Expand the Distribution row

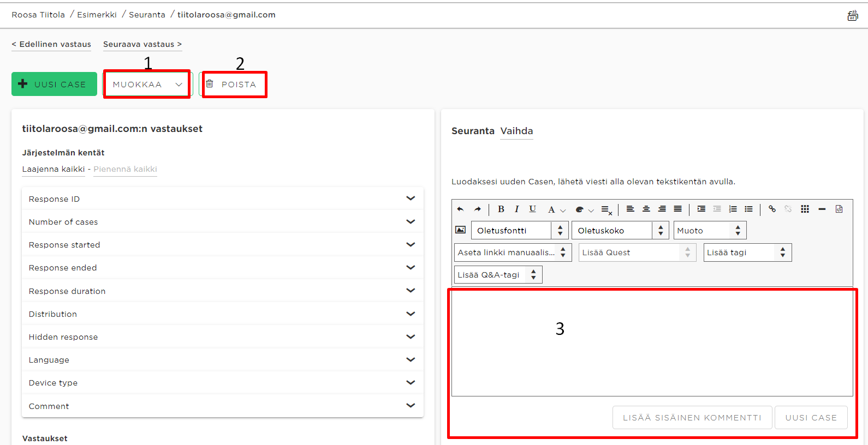click(x=223, y=314)
